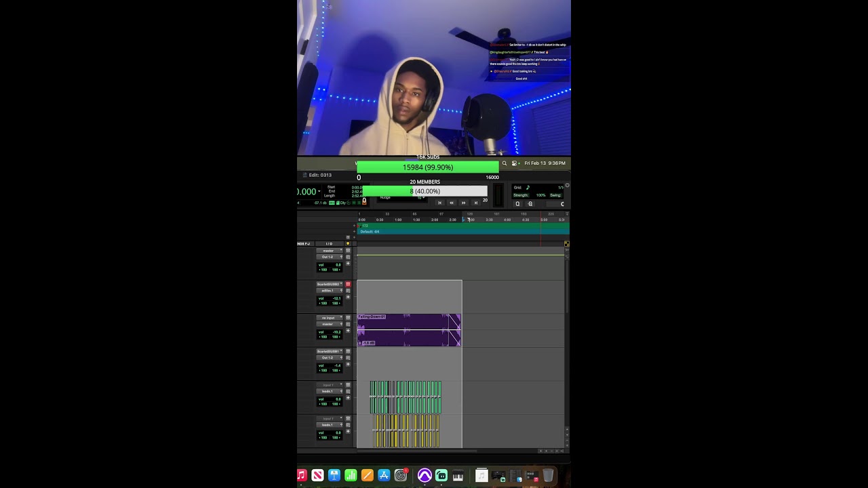The width and height of the screenshot is (868, 488).
Task: Open App Store in the Dock
Action: (x=384, y=476)
